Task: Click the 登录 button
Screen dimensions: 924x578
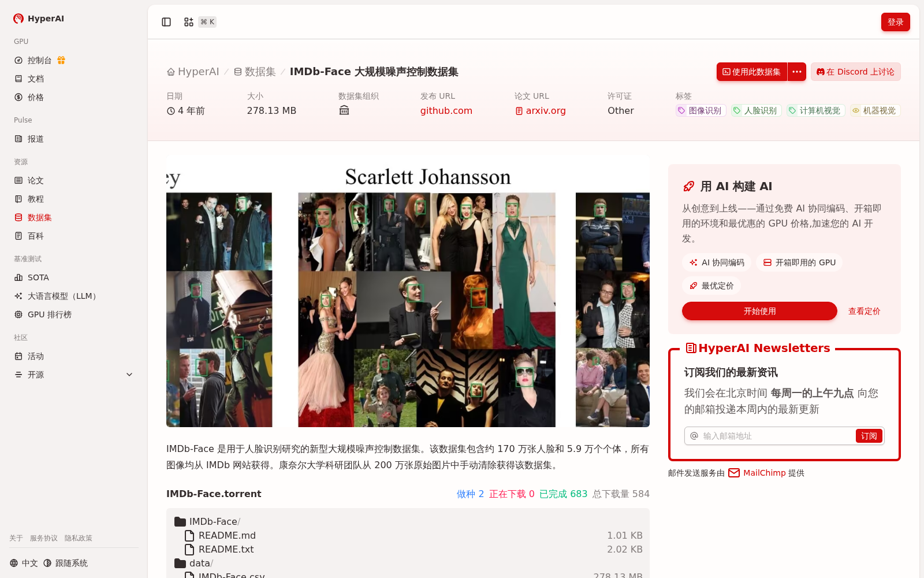Action: point(895,22)
